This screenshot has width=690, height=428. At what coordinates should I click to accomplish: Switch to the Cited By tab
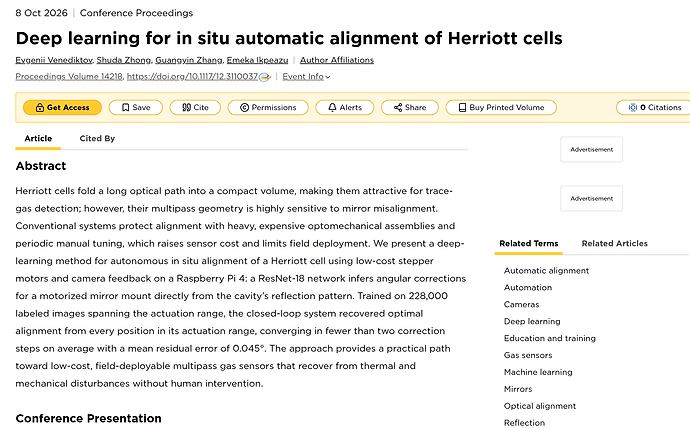point(97,139)
